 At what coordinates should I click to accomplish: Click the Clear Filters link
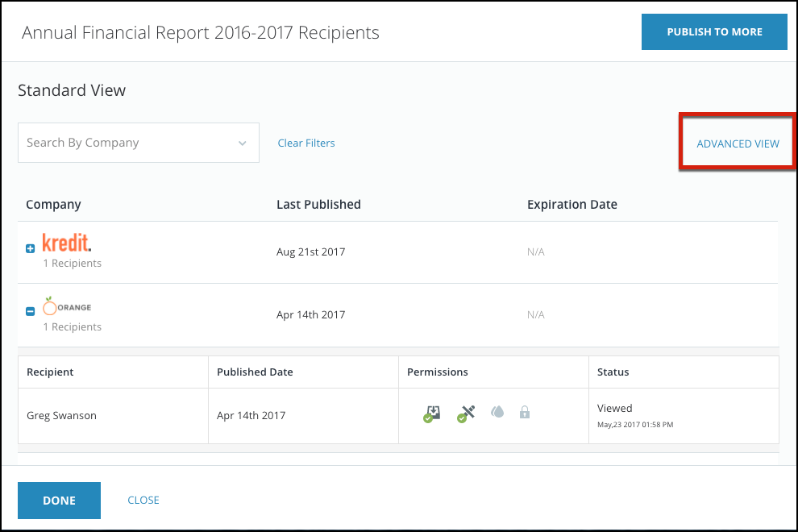point(306,143)
